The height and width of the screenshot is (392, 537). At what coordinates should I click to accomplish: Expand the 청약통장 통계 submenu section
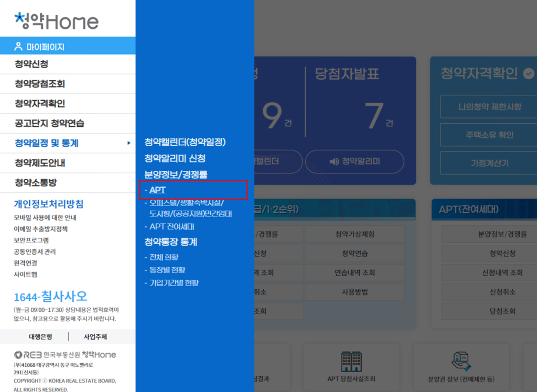point(171,242)
